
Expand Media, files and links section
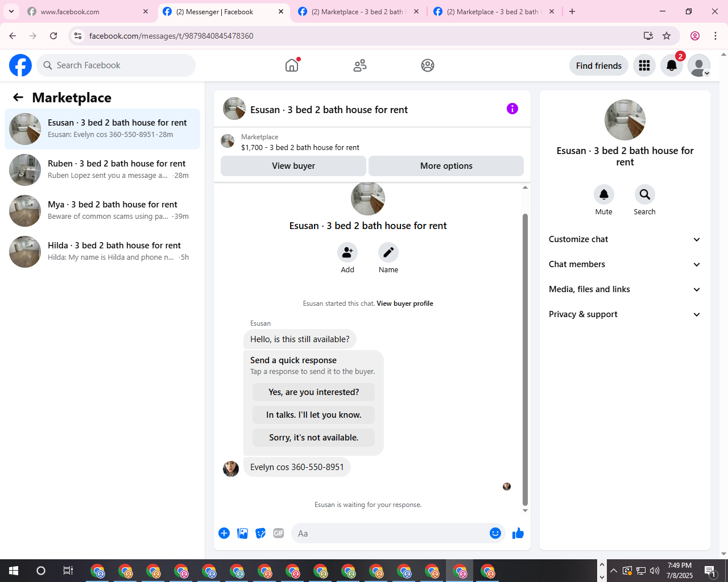625,289
